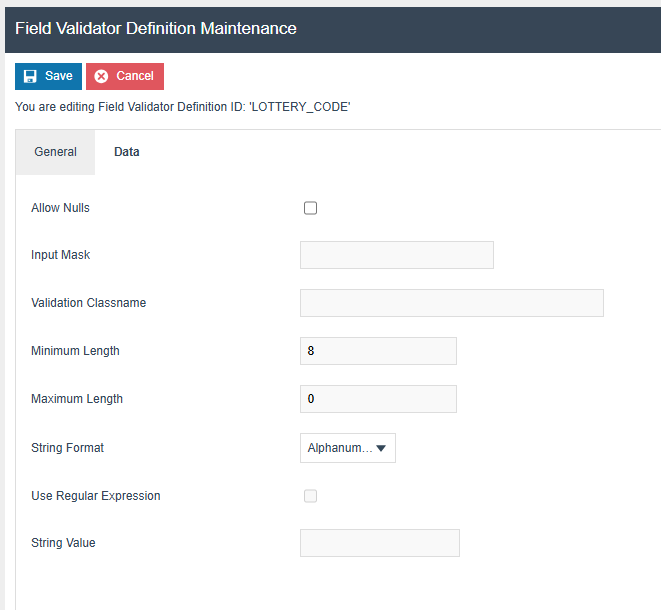The image size is (661, 610).
Task: Enable the Allow Nulls checkbox
Action: (x=310, y=208)
